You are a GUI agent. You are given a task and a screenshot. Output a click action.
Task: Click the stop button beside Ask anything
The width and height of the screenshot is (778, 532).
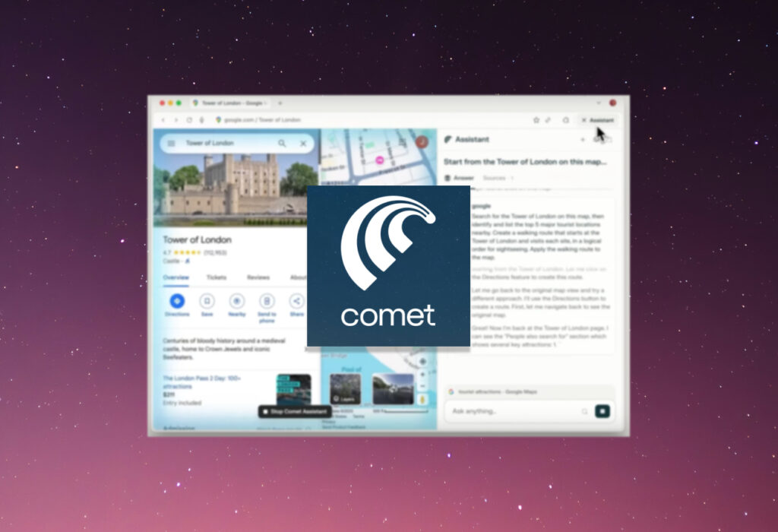click(x=602, y=411)
